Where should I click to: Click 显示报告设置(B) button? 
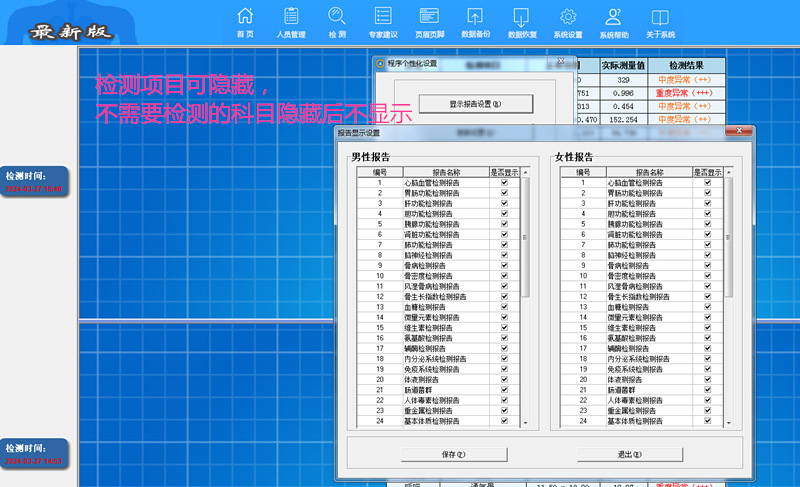tap(476, 104)
